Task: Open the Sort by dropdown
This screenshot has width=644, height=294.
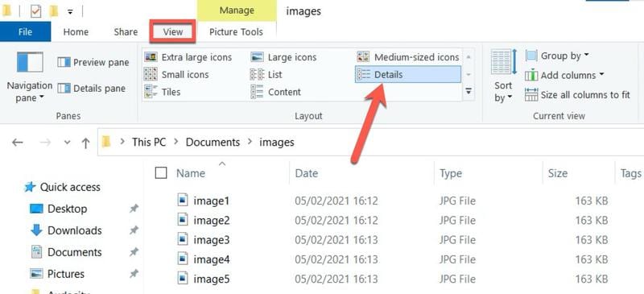Action: 504,77
